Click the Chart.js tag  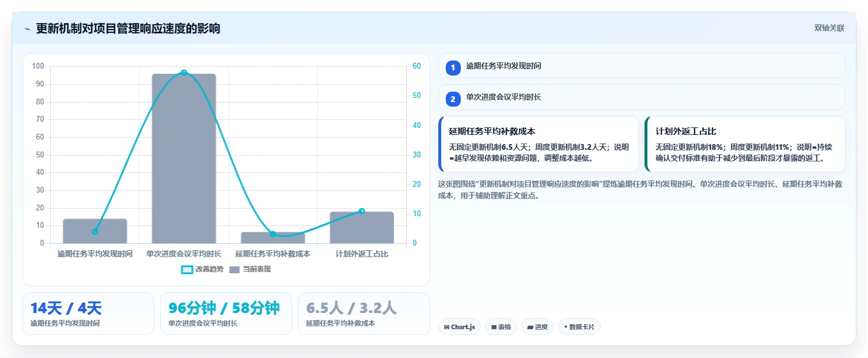459,327
